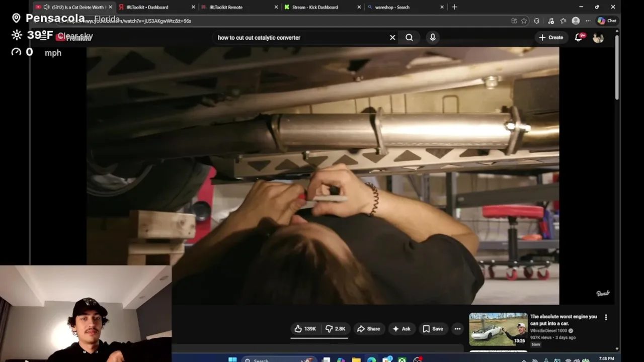
Task: Open the WhistlinDiesel 1000 channel name
Action: point(548,331)
